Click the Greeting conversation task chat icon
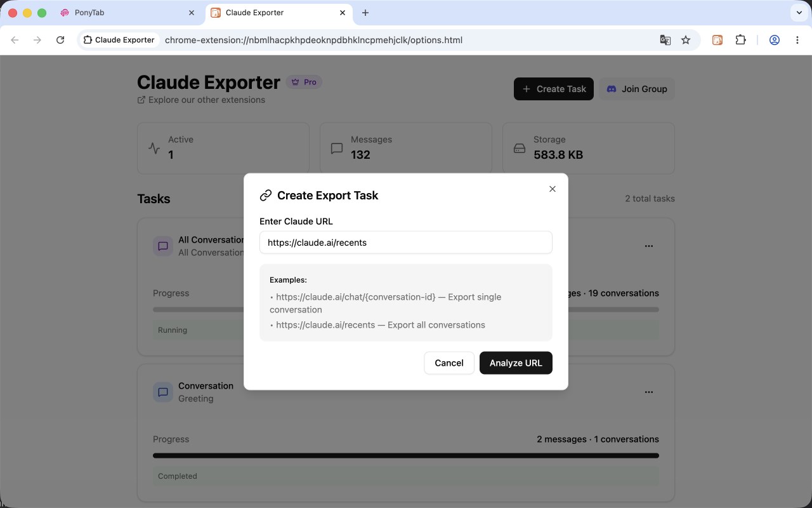The image size is (812, 508). (x=163, y=392)
